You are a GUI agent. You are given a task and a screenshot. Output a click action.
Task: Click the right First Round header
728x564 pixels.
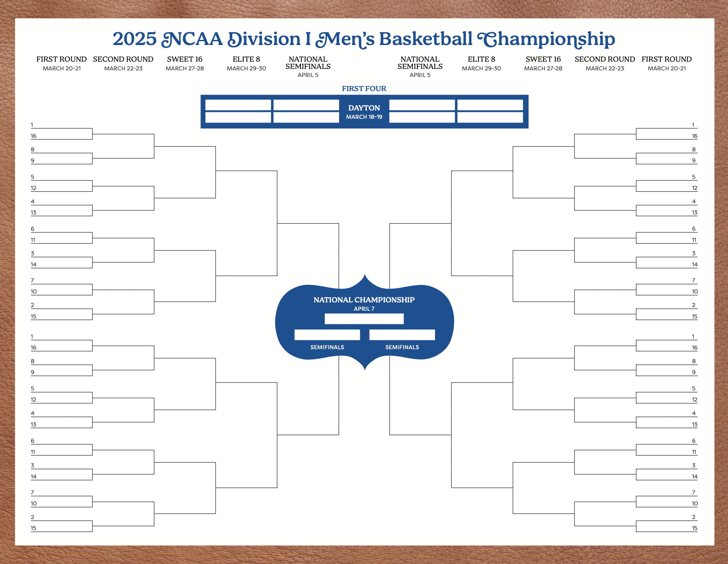(667, 63)
